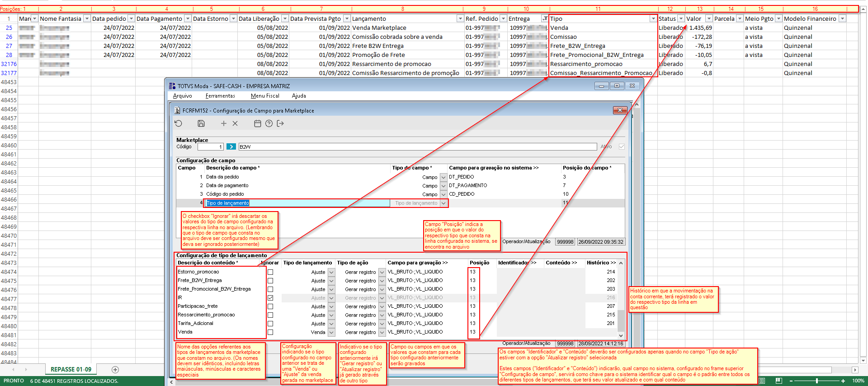
Task: Click the zoom out minus in Excel
Action: pyautogui.click(x=791, y=381)
